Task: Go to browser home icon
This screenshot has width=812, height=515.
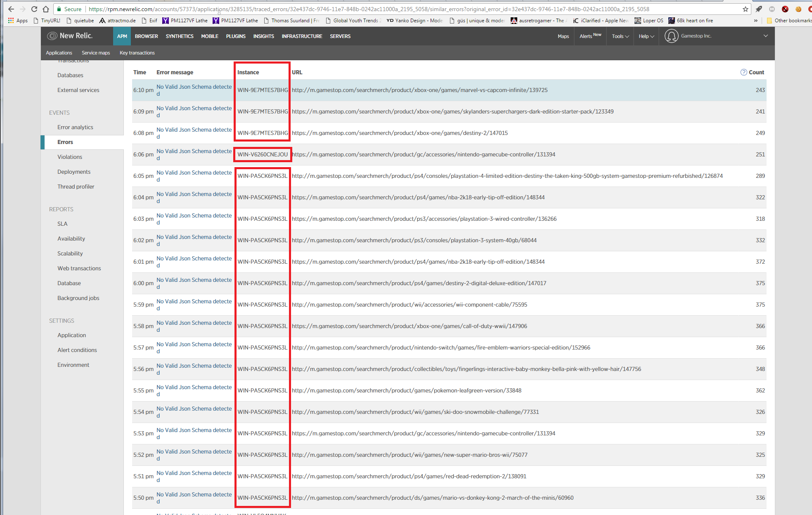Action: pyautogui.click(x=46, y=9)
